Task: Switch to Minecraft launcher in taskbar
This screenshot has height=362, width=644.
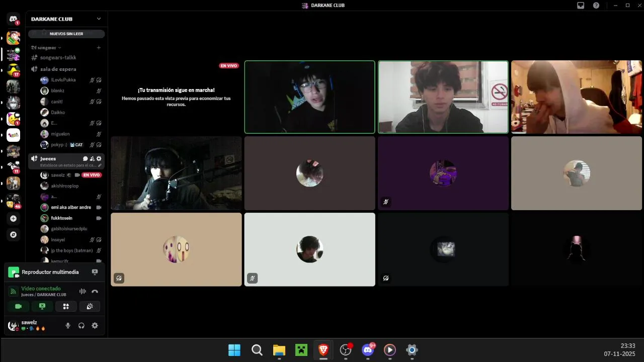Action: pos(301,350)
